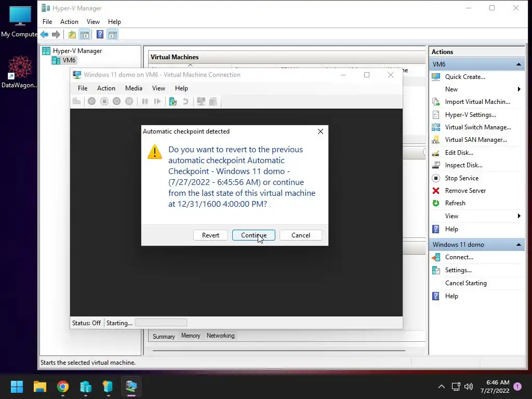Click the Hyper-V Settings page icon
Image resolution: width=532 pixels, height=399 pixels.
coord(436,115)
